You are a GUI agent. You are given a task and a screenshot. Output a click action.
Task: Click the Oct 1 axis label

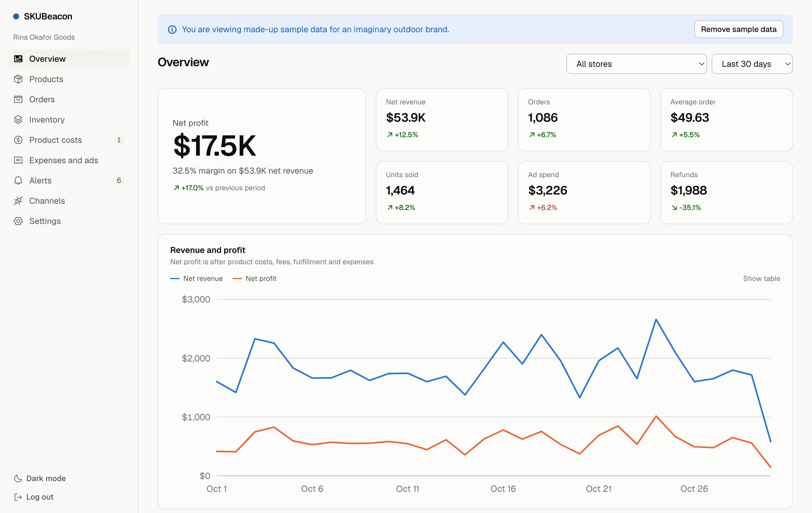point(216,489)
